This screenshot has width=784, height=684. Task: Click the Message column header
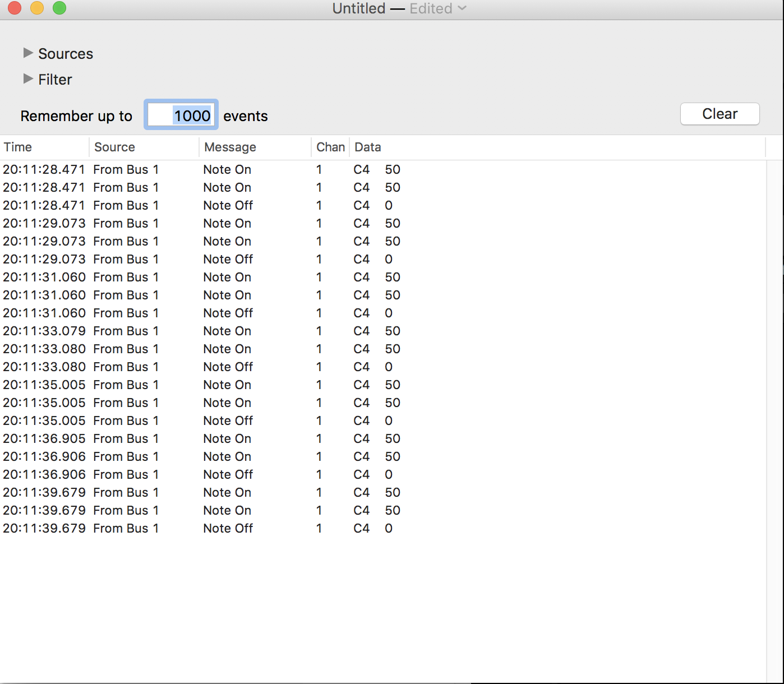click(254, 147)
